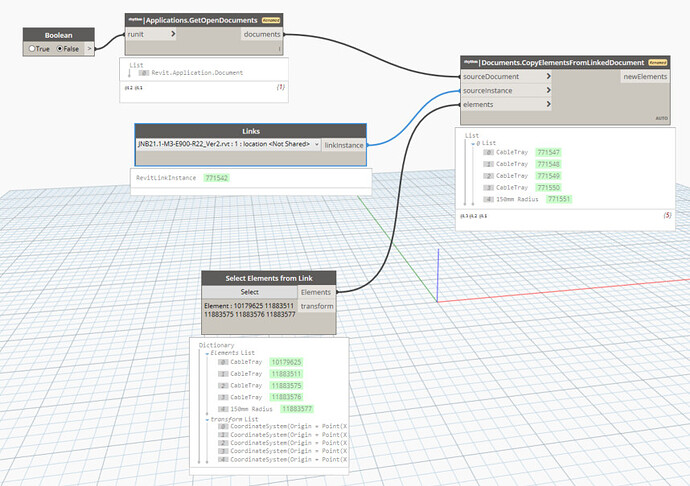Click element ID 771548
This screenshot has width=690, height=486.
click(548, 164)
